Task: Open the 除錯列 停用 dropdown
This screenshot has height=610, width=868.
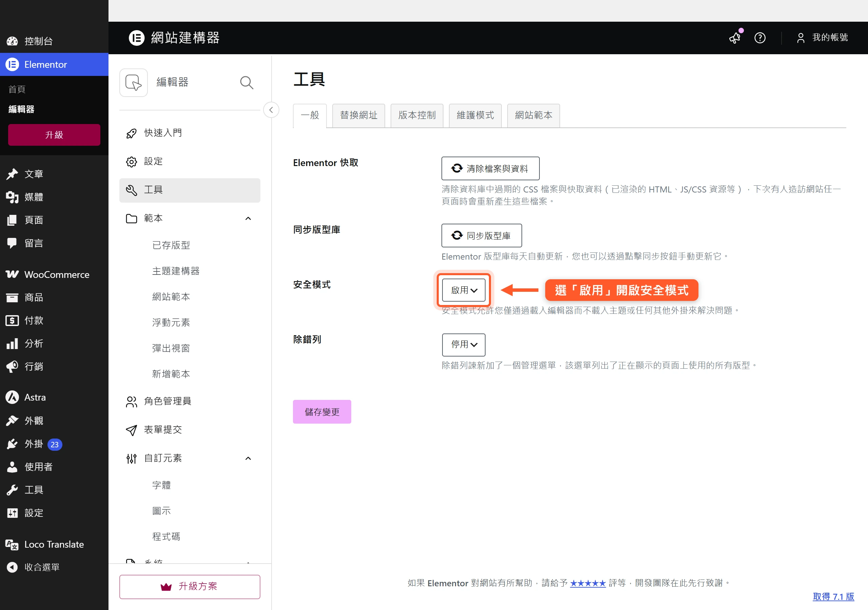Action: [463, 345]
